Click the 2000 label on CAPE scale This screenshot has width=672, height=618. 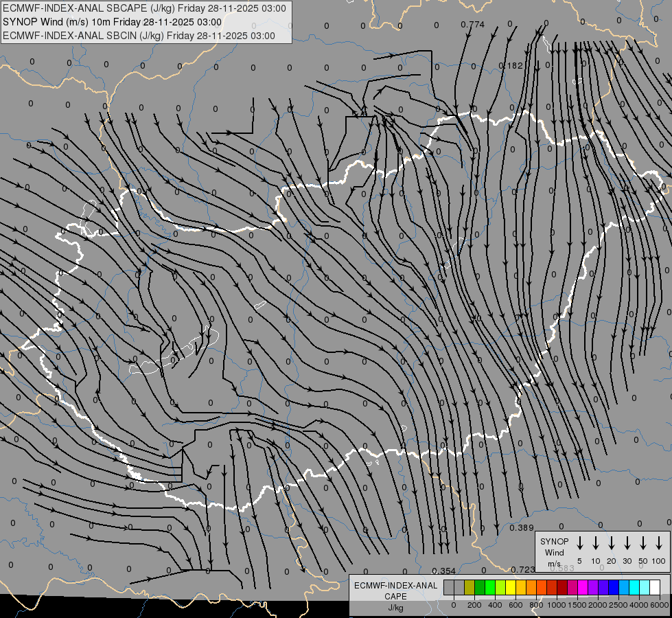[x=598, y=605]
